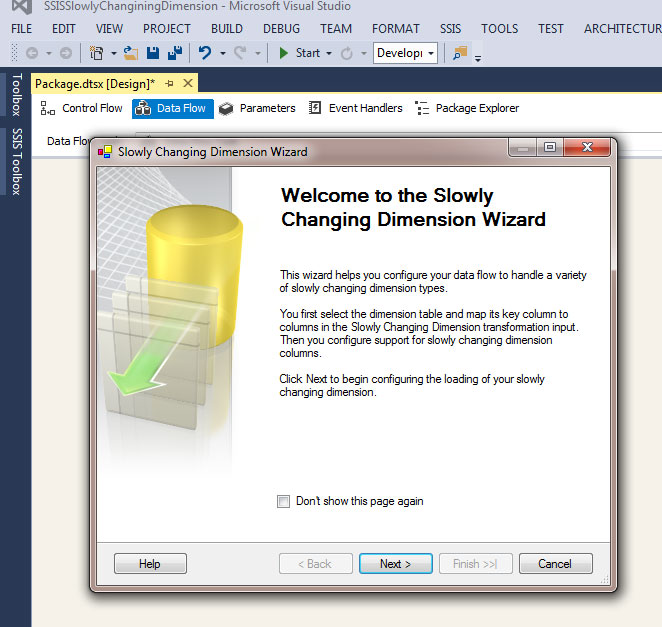Select the Data Flow tab
The height and width of the screenshot is (627, 662).
173,109
